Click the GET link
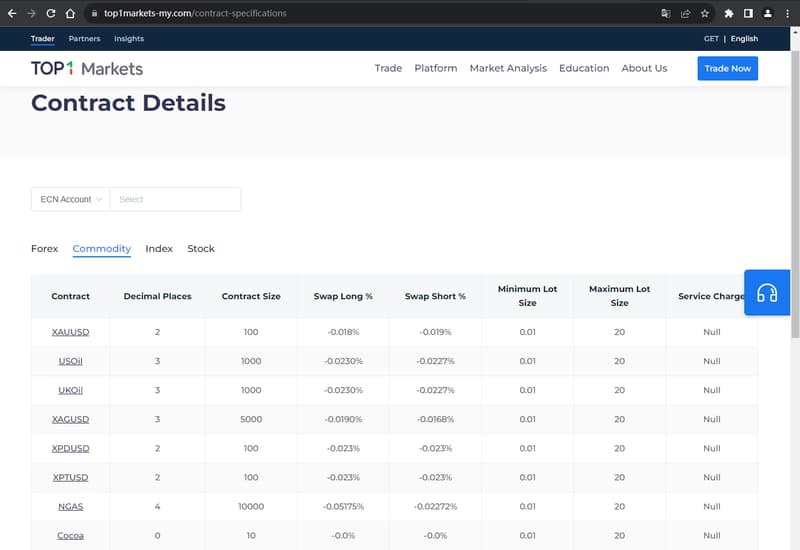The image size is (800, 550). tap(711, 39)
